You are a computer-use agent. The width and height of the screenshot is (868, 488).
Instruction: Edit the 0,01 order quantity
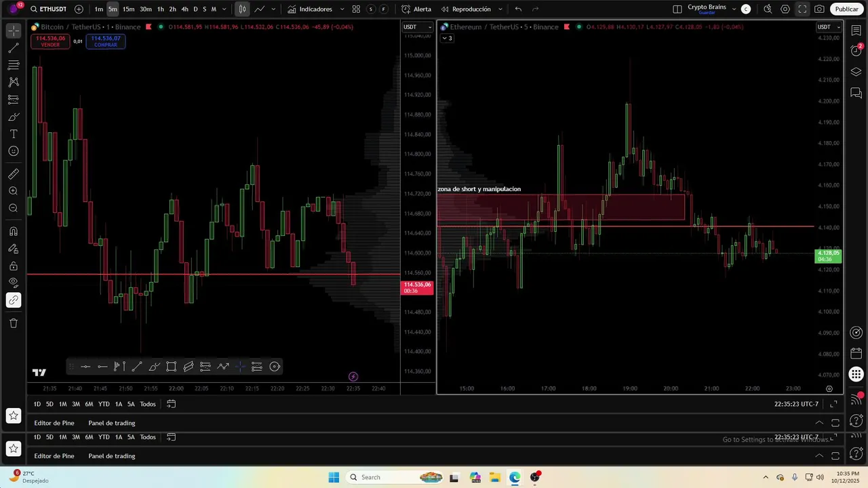(78, 41)
